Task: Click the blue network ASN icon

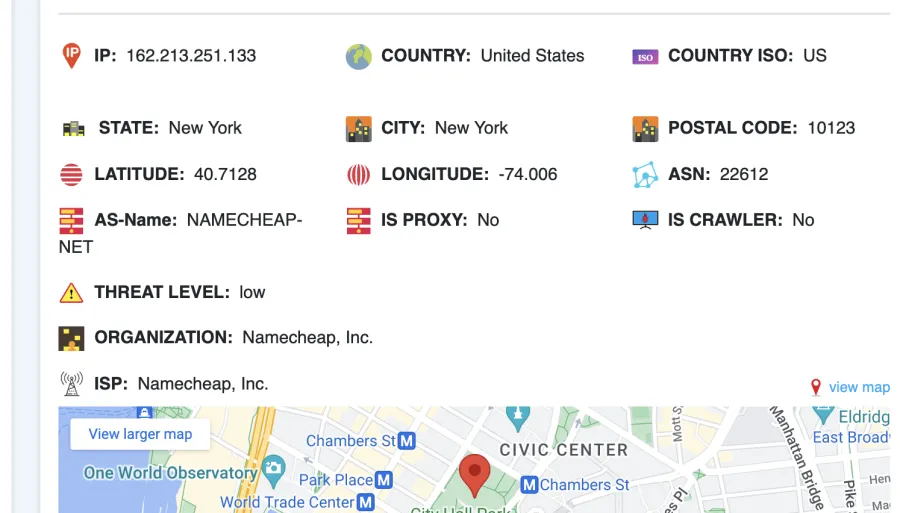Action: point(645,174)
